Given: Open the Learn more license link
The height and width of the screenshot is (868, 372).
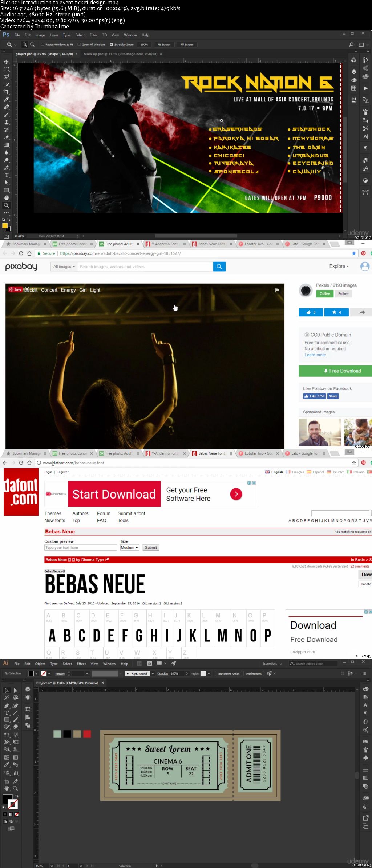Looking at the screenshot, I should pos(315,355).
